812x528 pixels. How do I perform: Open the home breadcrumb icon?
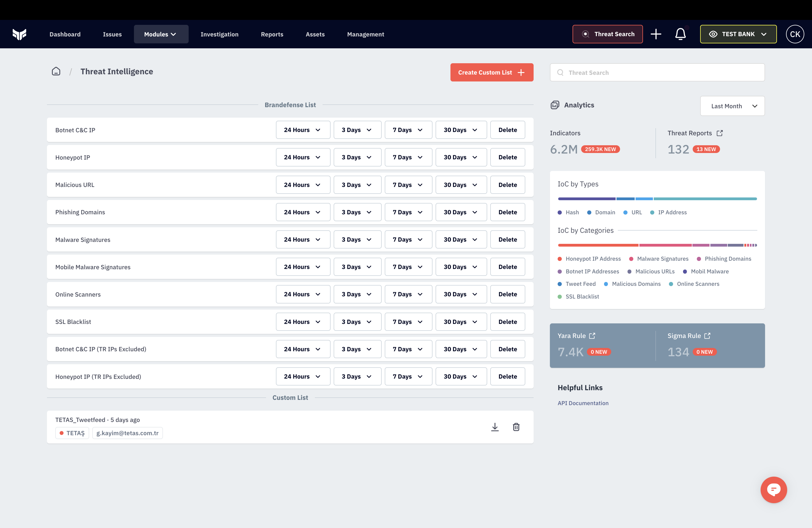pyautogui.click(x=56, y=71)
